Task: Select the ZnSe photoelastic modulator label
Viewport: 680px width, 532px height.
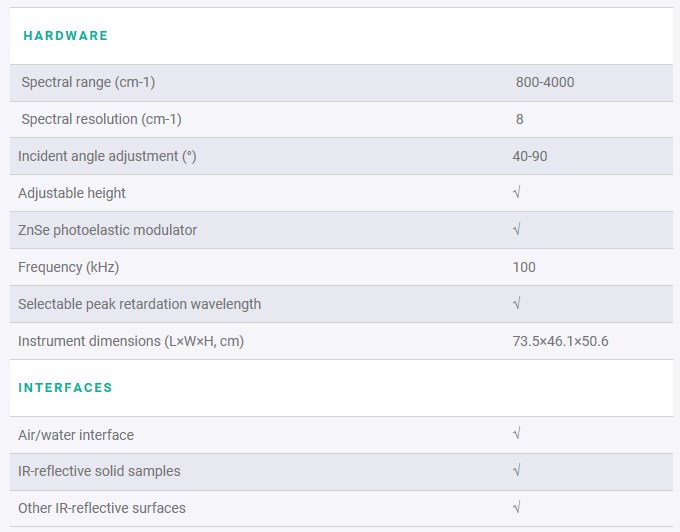Action: tap(108, 230)
